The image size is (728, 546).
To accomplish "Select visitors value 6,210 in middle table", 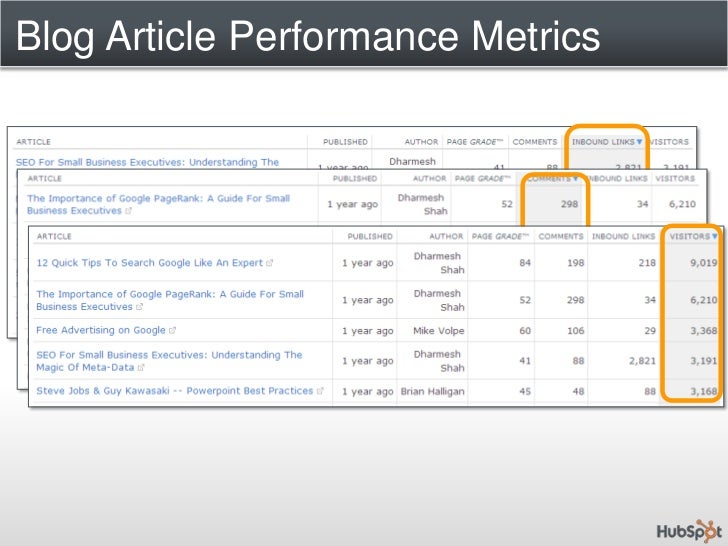I will click(682, 204).
